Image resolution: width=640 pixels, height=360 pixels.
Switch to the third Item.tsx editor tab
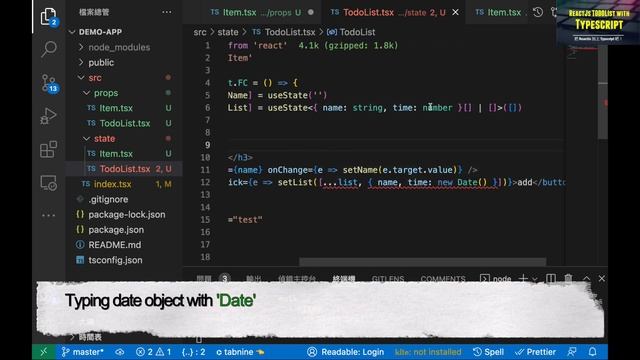coord(498,12)
